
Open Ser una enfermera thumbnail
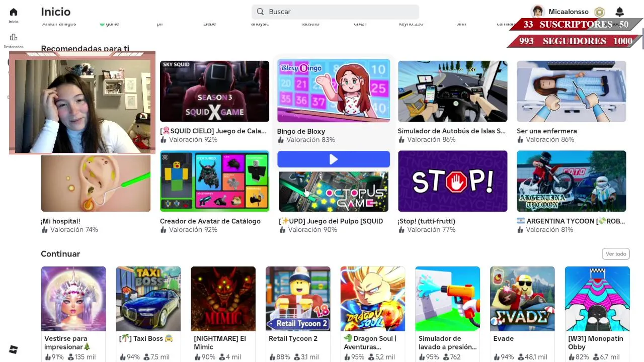[x=572, y=91]
